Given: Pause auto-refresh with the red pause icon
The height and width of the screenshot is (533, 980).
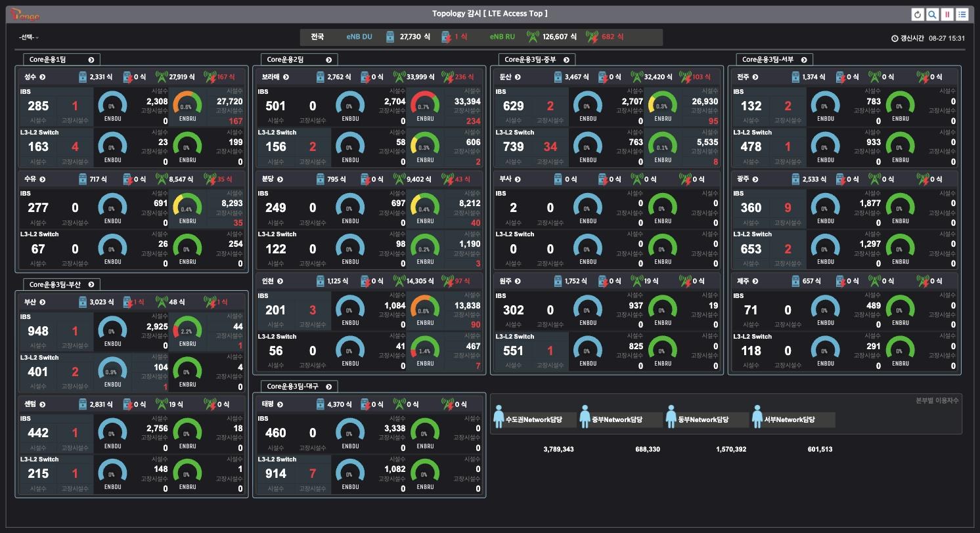Looking at the screenshot, I should (947, 14).
